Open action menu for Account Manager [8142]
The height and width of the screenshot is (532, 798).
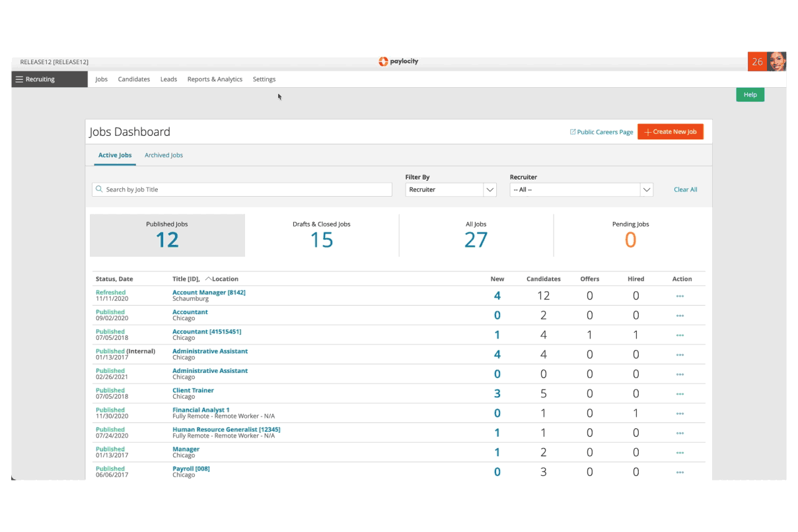[680, 296]
